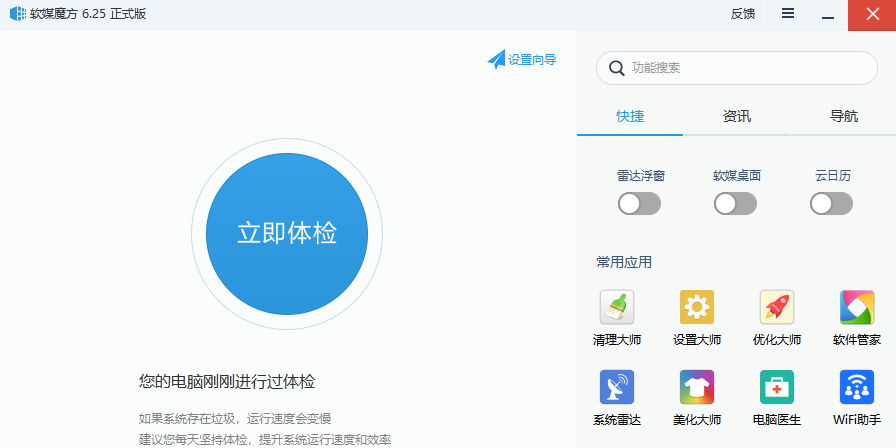Open the 导航 tab
The width and height of the screenshot is (896, 448).
(843, 117)
